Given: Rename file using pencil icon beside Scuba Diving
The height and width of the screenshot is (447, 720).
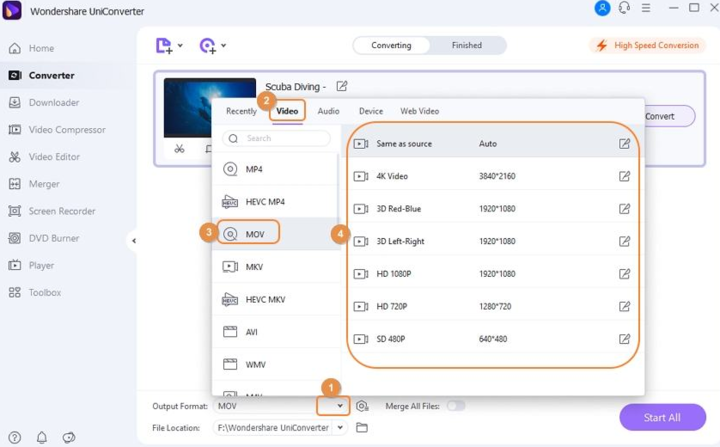Looking at the screenshot, I should tap(342, 87).
